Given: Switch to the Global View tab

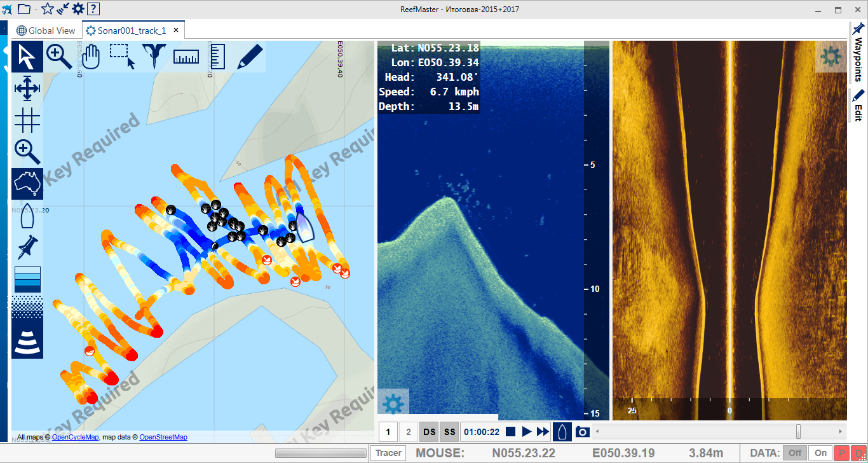Looking at the screenshot, I should (x=46, y=31).
